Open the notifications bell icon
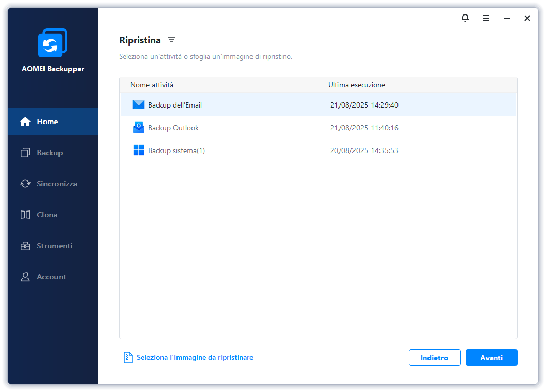This screenshot has height=392, width=546. click(x=465, y=18)
